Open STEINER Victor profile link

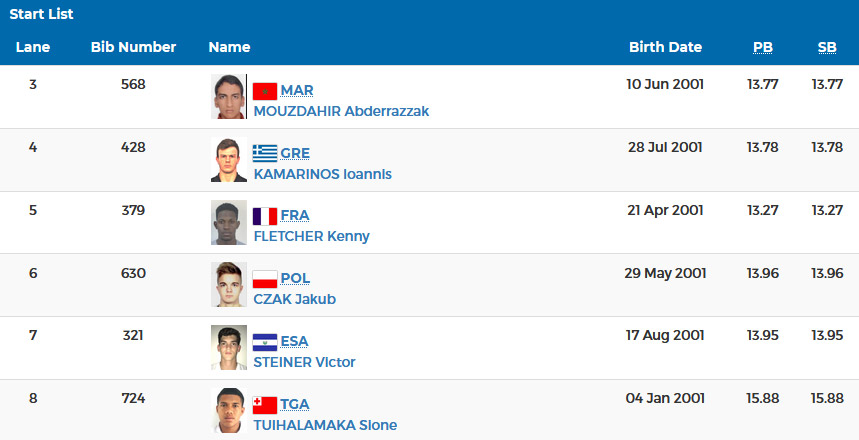coord(304,362)
